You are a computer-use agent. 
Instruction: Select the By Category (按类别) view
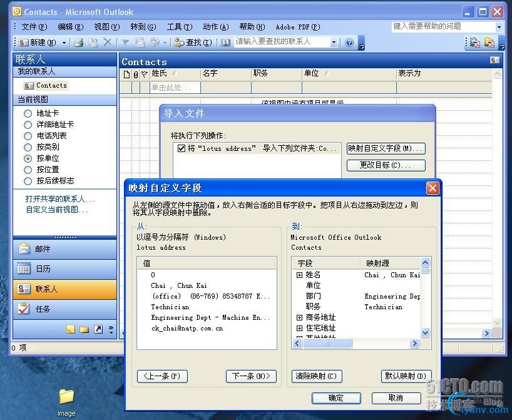41,147
